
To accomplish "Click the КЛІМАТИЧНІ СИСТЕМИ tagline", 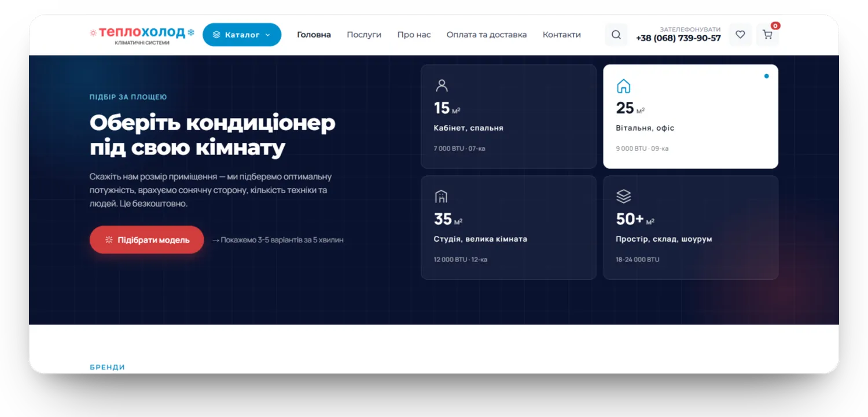I will point(142,43).
